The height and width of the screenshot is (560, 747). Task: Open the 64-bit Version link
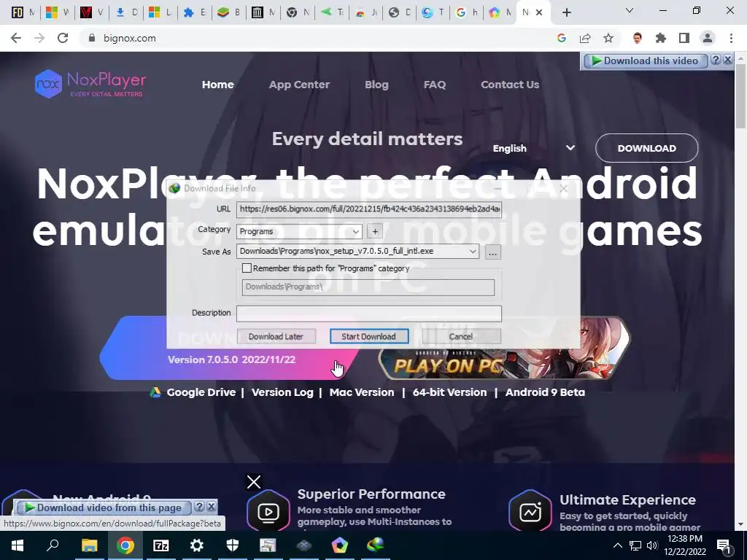point(449,392)
